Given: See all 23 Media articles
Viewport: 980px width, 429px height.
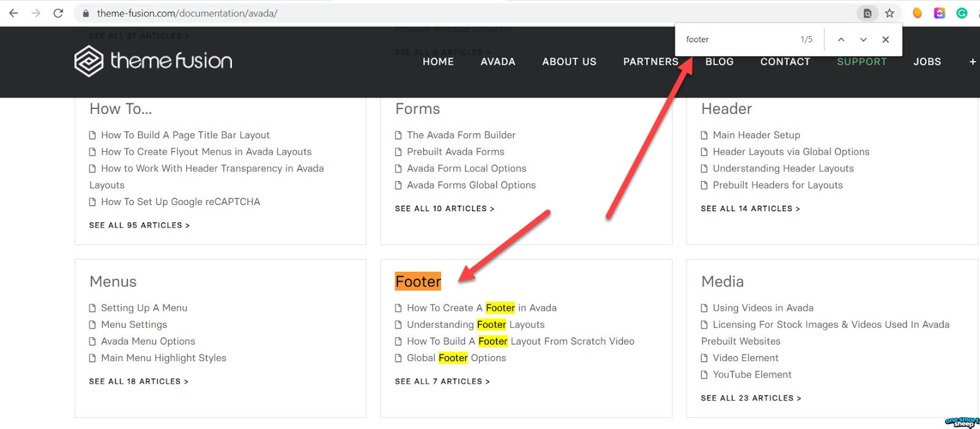Looking at the screenshot, I should click(x=751, y=398).
